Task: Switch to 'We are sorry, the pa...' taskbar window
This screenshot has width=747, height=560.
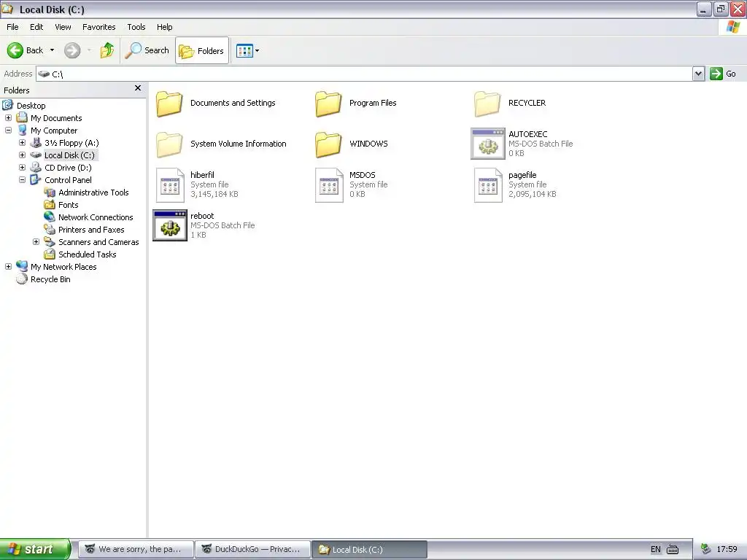Action: coord(136,549)
